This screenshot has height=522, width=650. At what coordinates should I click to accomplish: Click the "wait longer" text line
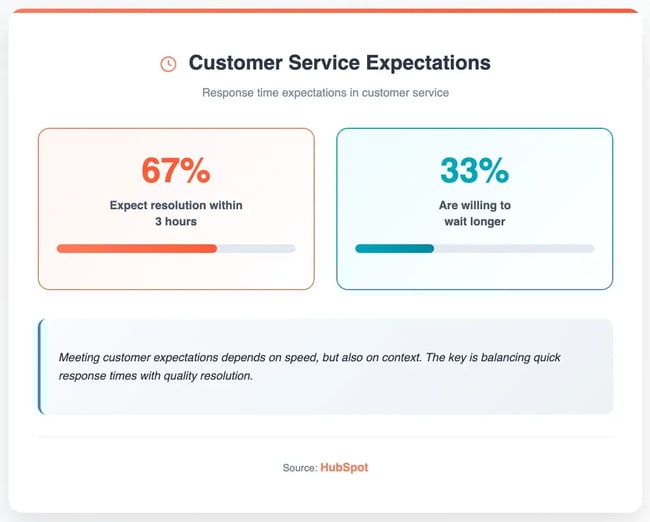(474, 221)
